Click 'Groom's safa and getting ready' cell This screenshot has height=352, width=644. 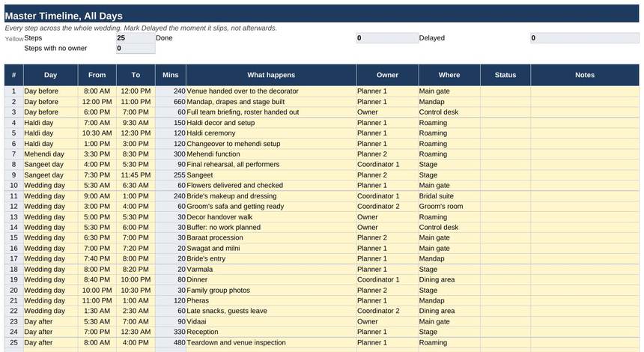point(271,206)
